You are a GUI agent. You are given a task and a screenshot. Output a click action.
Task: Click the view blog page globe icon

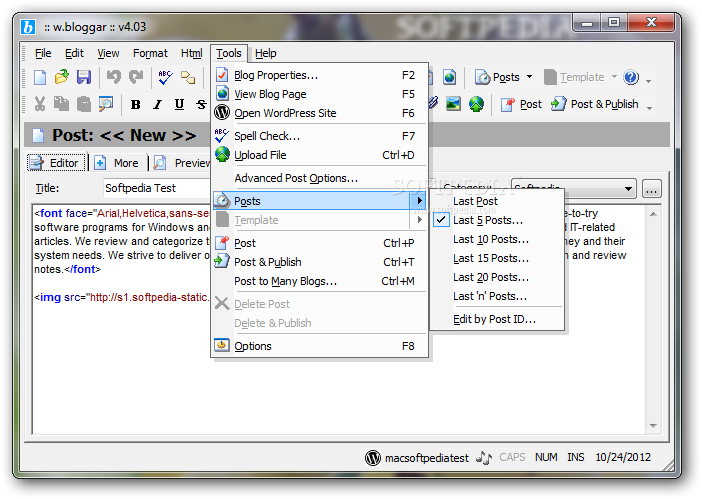[449, 77]
